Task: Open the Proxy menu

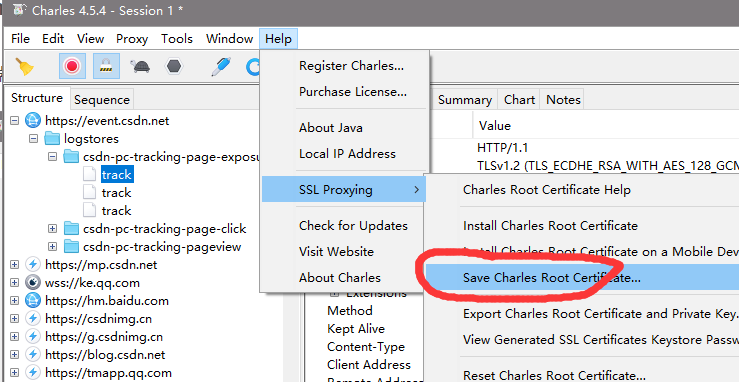Action: pos(132,39)
